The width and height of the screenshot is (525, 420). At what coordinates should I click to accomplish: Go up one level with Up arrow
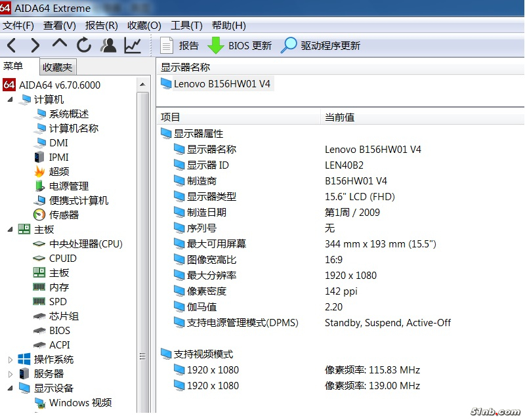tap(60, 45)
